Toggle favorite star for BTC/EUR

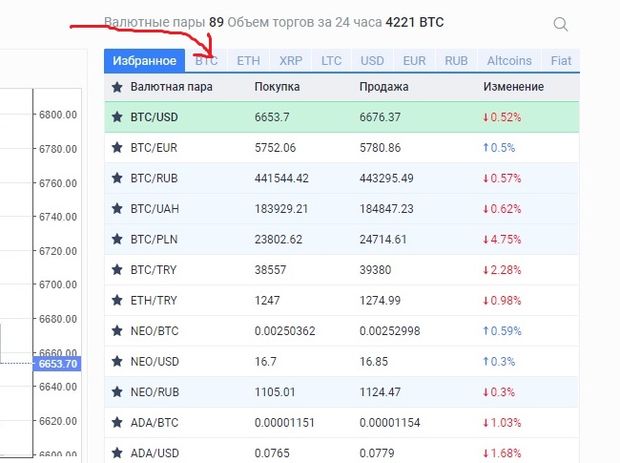click(116, 147)
